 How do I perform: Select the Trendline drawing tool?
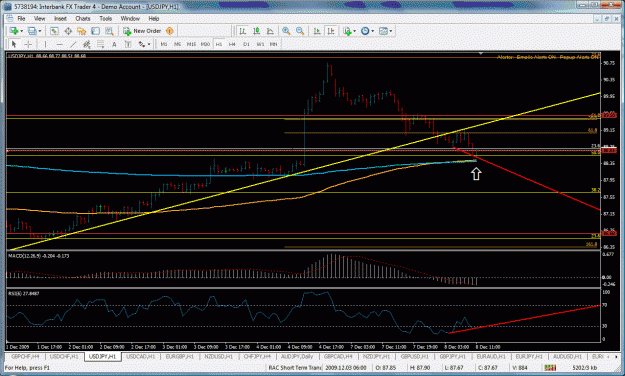click(x=73, y=44)
